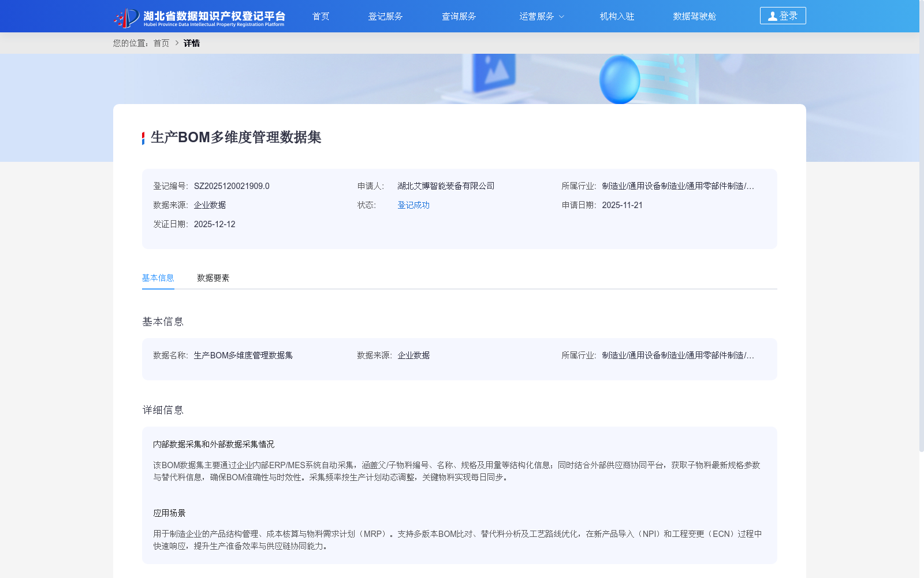Click the user icon on the login button

tap(772, 16)
